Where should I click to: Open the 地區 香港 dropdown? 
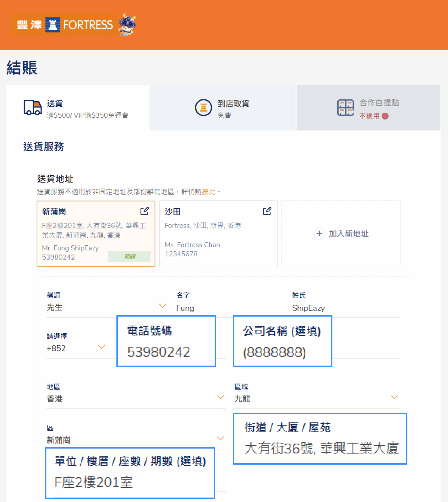click(220, 397)
